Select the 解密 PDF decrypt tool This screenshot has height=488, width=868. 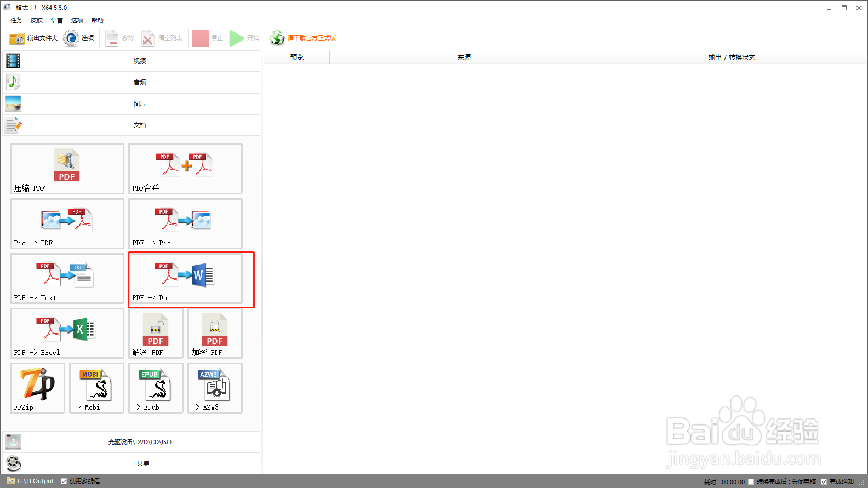(x=156, y=333)
